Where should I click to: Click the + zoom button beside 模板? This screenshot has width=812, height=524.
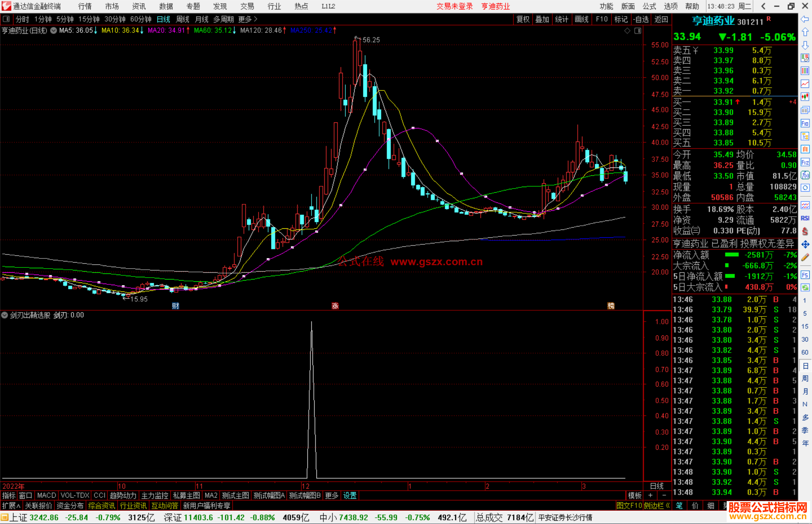(x=650, y=495)
